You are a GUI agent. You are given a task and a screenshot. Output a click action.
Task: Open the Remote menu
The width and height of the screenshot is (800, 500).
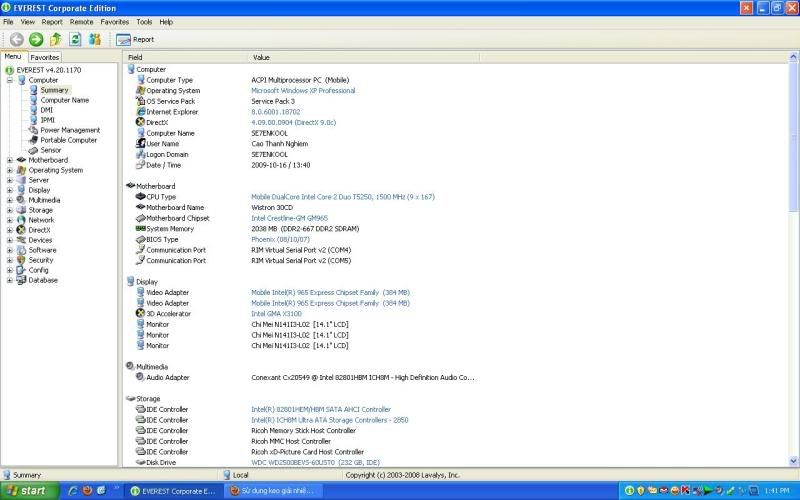pyautogui.click(x=82, y=22)
